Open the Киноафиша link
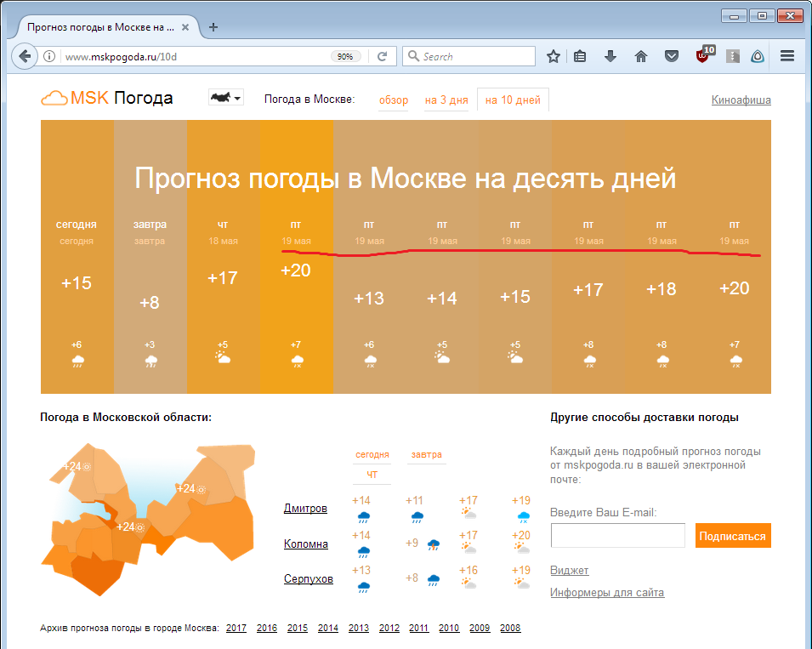This screenshot has height=649, width=812. click(x=741, y=100)
